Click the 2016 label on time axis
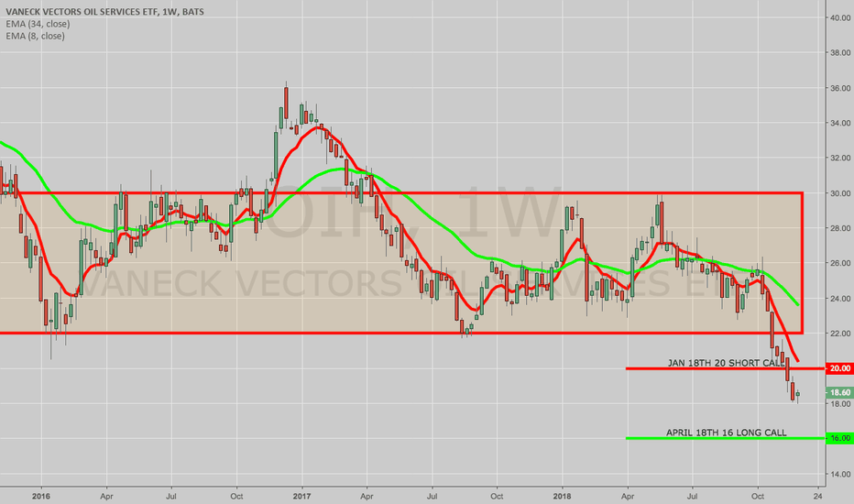 click(41, 497)
